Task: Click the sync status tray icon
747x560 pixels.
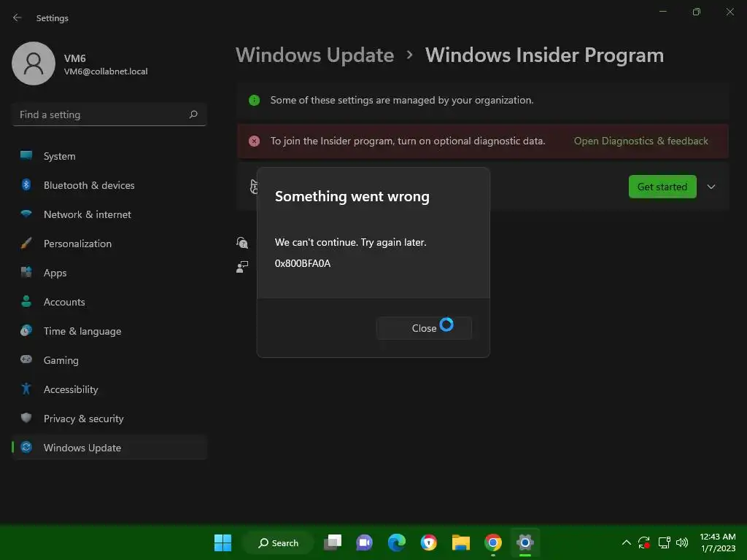Action: [644, 542]
